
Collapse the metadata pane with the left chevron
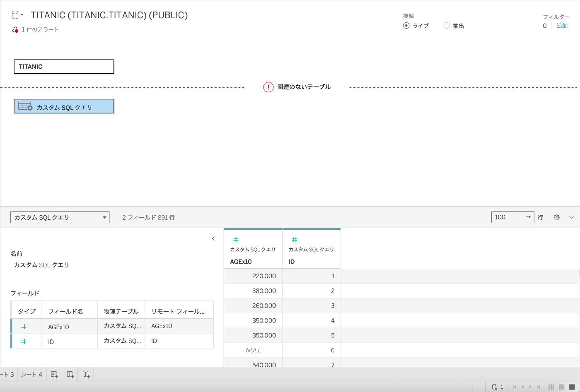click(x=213, y=239)
